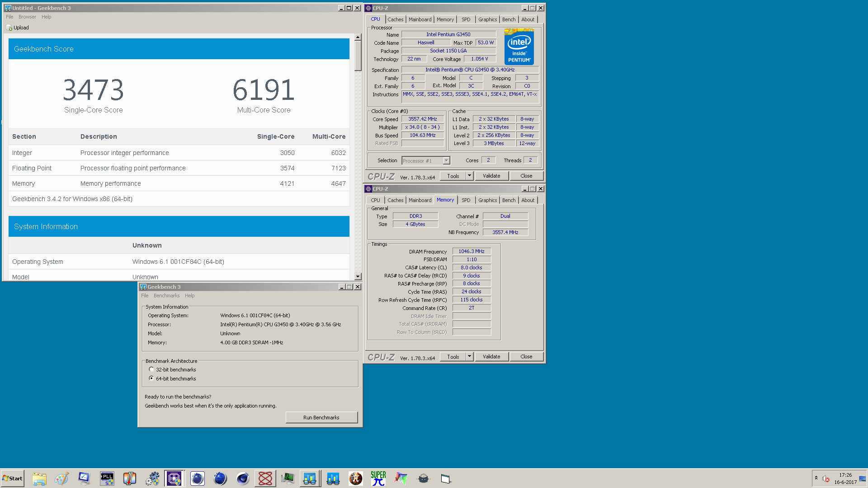Click scroll-up arrow in Geekbench results
Screen dimensions: 868x488
click(x=358, y=38)
